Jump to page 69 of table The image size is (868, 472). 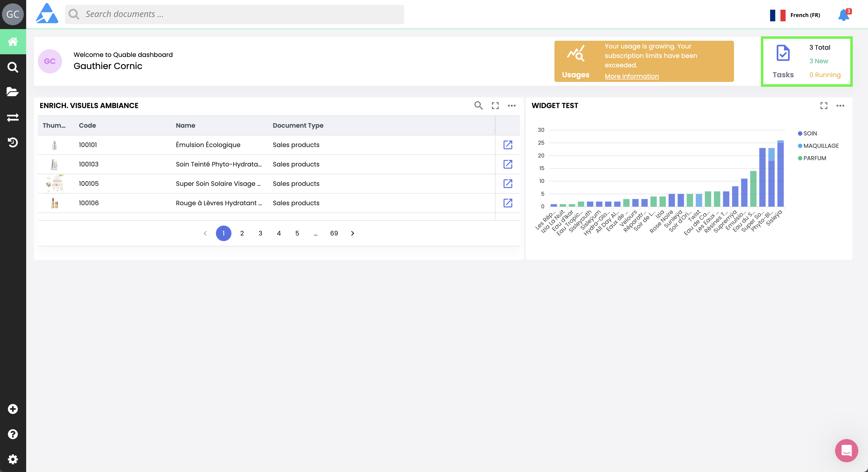(334, 233)
